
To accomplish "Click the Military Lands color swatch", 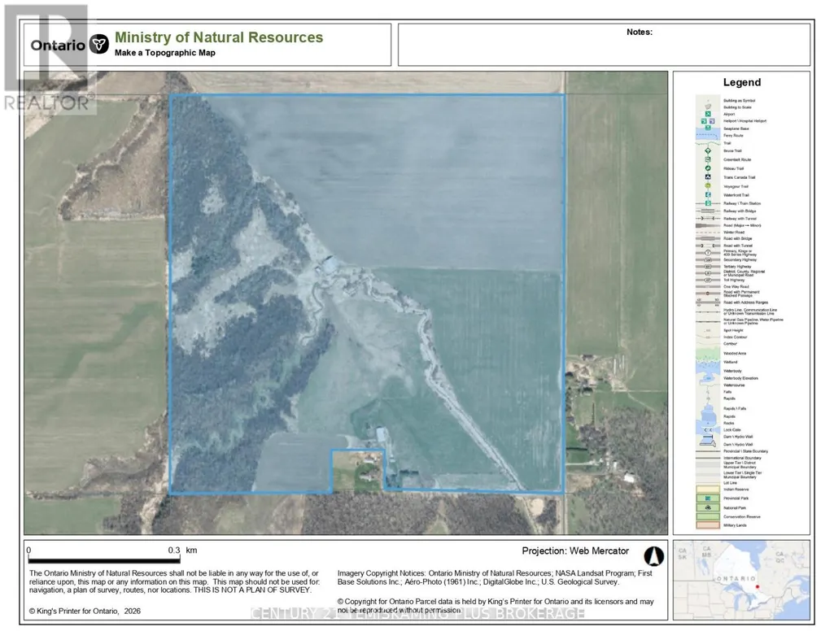I will tap(708, 525).
